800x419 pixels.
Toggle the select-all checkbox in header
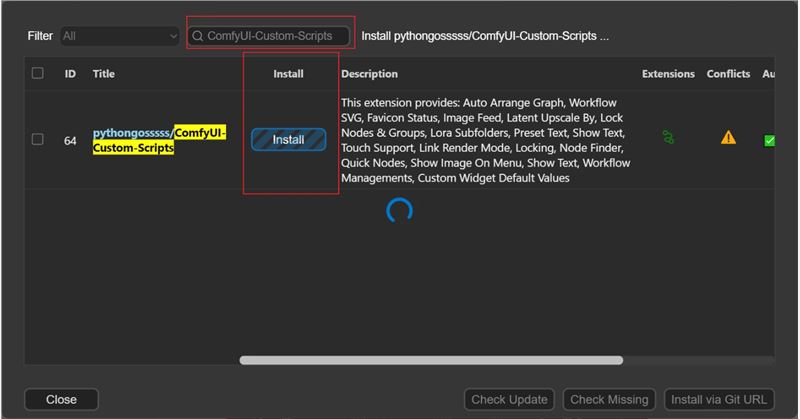[37, 73]
